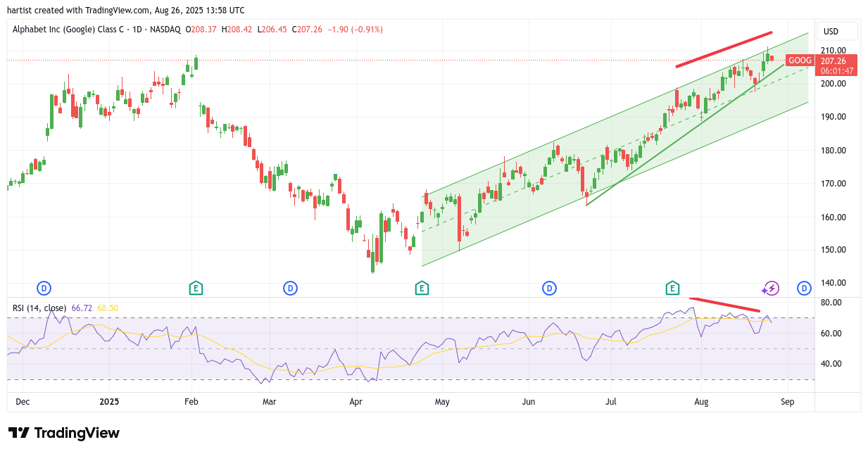Image resolution: width=868 pixels, height=454 pixels.
Task: Open the dividend marker in September
Action: click(x=804, y=287)
